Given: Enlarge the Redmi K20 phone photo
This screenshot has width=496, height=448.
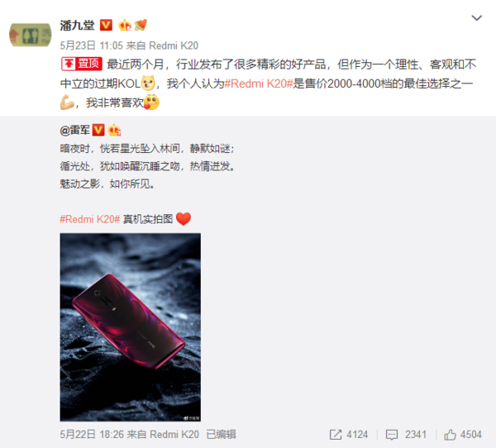Looking at the screenshot, I should coord(131,327).
